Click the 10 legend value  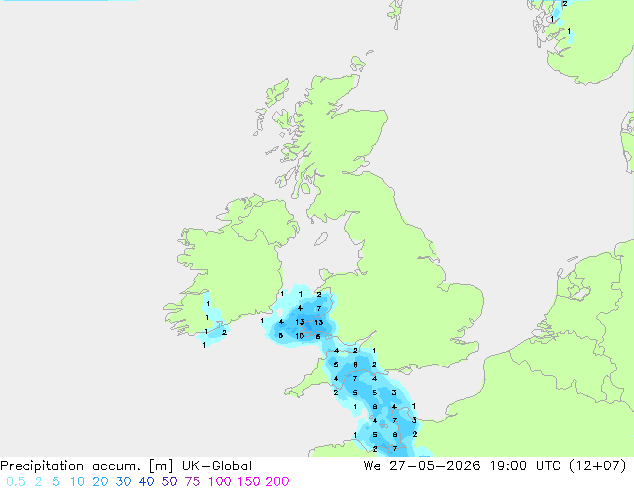tap(77, 482)
